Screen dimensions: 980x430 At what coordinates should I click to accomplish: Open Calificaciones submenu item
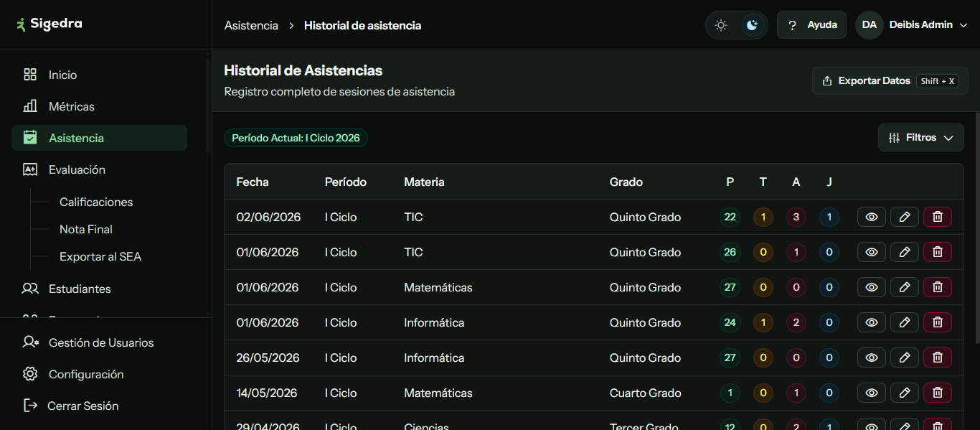click(96, 202)
